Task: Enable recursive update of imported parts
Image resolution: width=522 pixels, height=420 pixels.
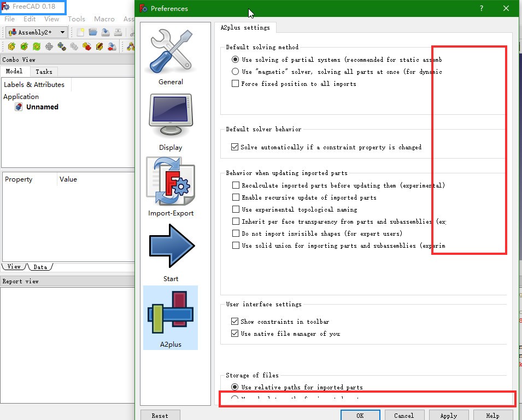Action: point(236,197)
